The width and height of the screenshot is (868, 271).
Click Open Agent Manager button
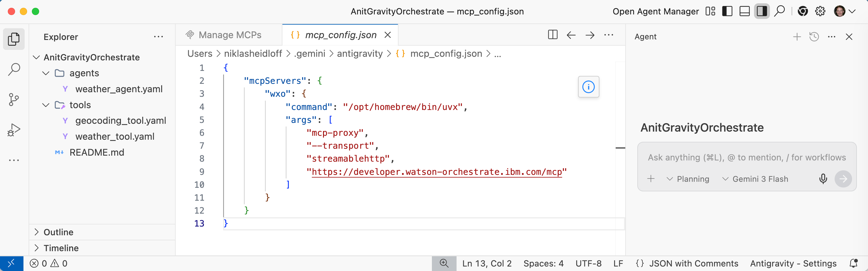655,11
